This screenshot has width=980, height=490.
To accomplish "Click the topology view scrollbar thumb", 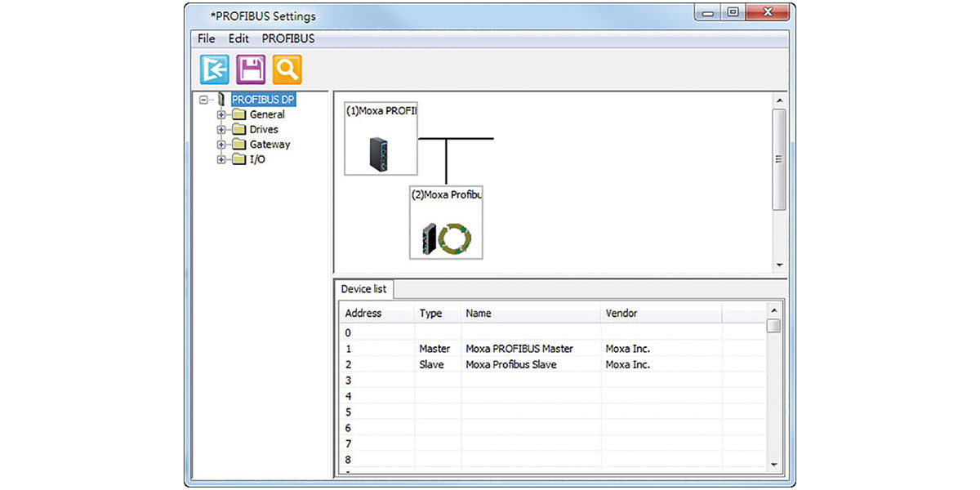I will (x=779, y=159).
